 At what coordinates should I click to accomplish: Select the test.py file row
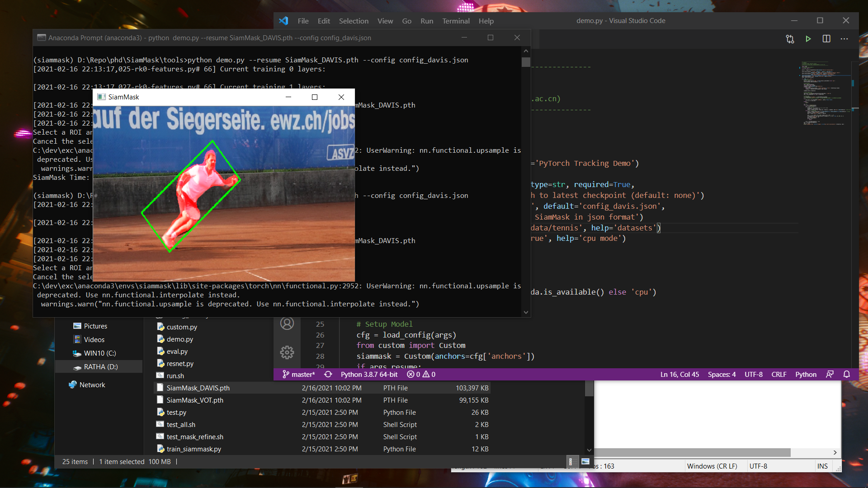tap(323, 413)
